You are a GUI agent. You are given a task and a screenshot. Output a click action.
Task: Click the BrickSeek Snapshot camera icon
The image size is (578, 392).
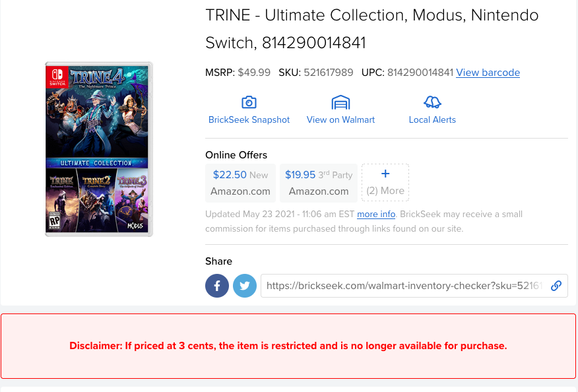(249, 102)
